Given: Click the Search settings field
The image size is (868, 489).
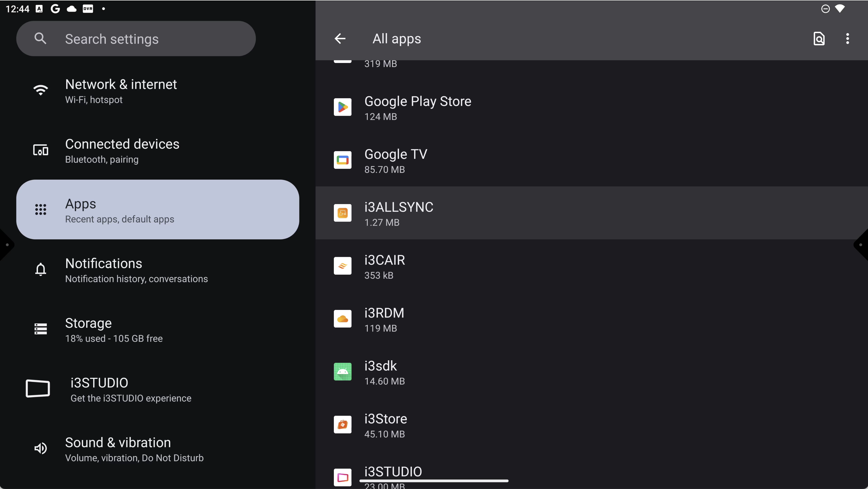Looking at the screenshot, I should click(136, 39).
